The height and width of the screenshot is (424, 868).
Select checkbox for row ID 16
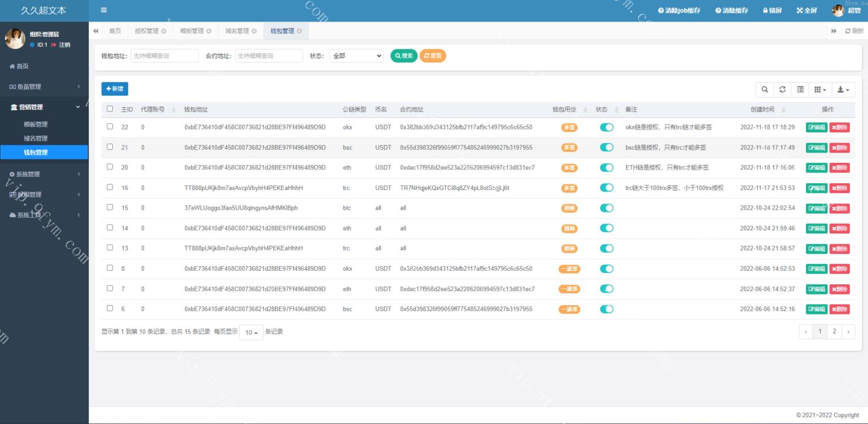click(110, 187)
